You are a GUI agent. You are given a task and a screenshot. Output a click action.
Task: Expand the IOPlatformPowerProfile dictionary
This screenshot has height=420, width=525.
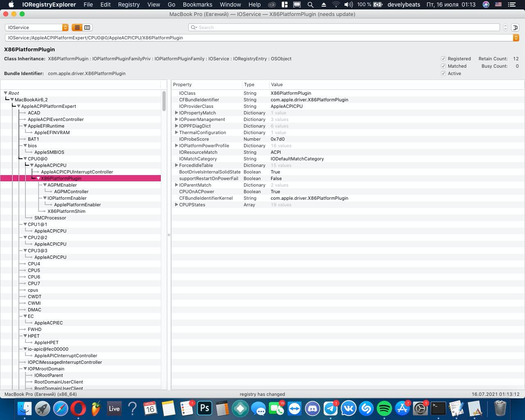(176, 146)
